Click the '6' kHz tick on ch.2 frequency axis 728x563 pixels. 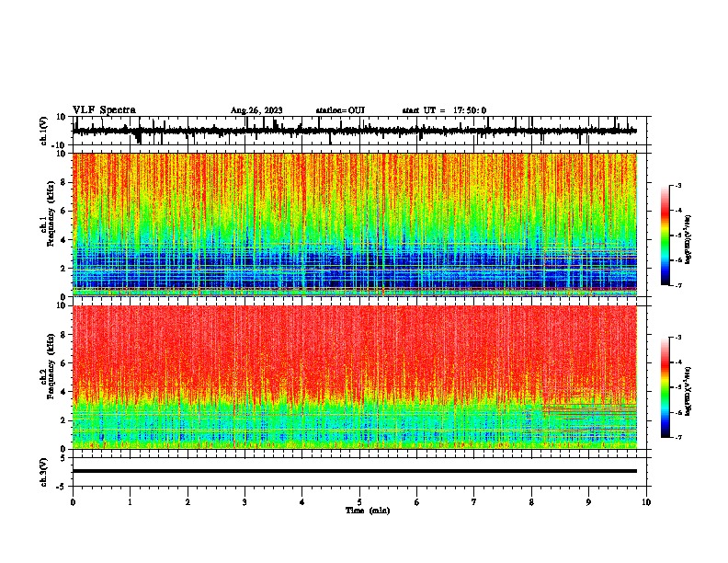(x=64, y=363)
